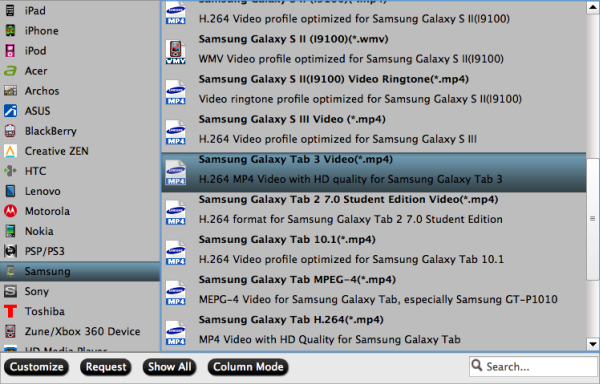Click 'MEPG-4 Video for Samsung Galaxy Tab' description
The image size is (600, 384).
(378, 299)
